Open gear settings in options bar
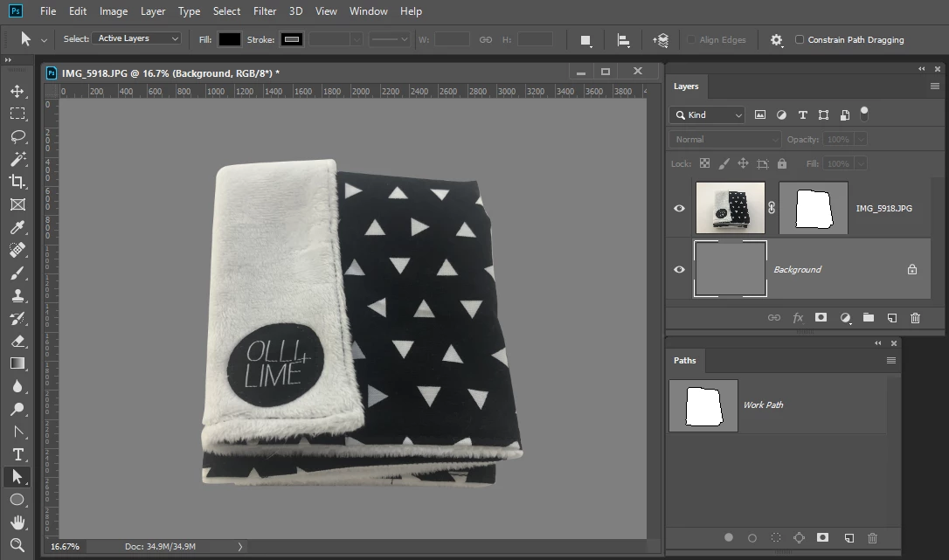949x560 pixels. point(777,40)
